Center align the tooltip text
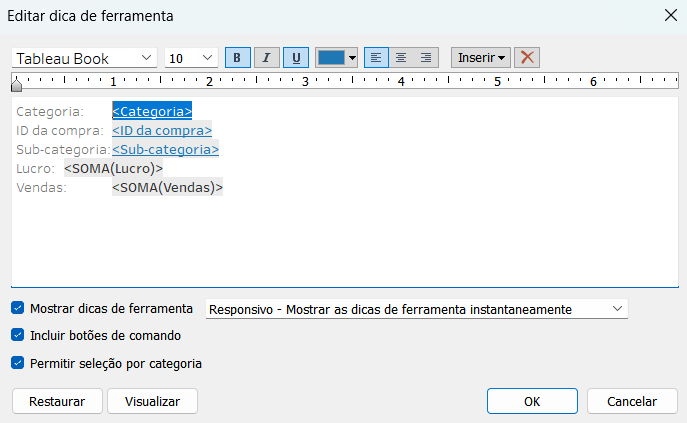This screenshot has width=687, height=423. point(400,58)
